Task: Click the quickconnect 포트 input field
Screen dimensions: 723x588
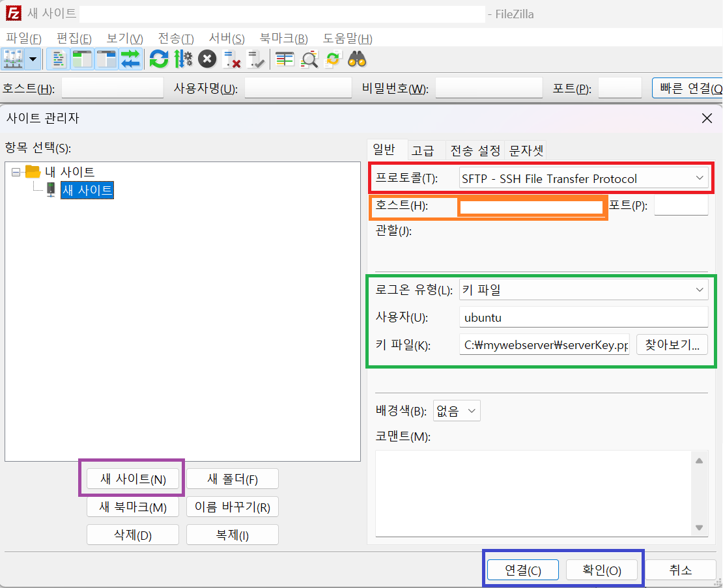Action: tap(619, 88)
